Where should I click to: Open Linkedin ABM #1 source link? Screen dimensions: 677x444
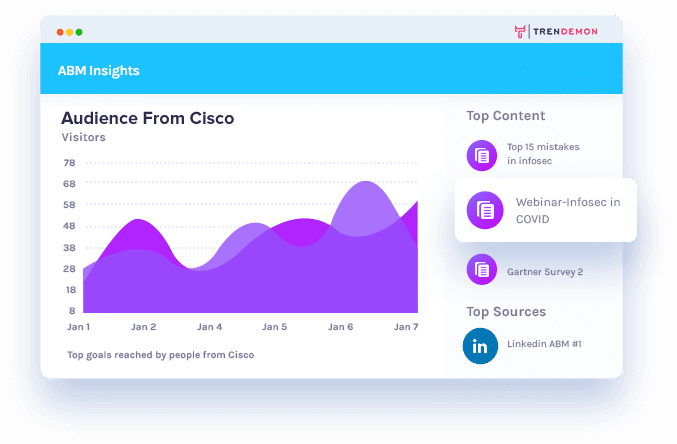click(x=544, y=344)
